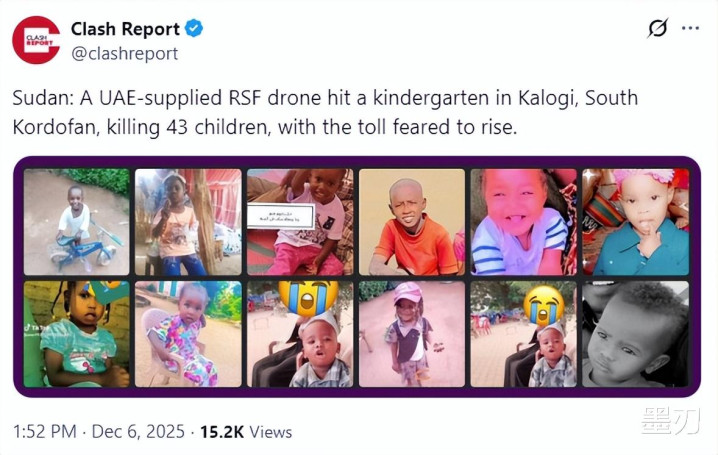Open the Clash Report display name link
Screen dimensions: 718x455
coord(125,29)
